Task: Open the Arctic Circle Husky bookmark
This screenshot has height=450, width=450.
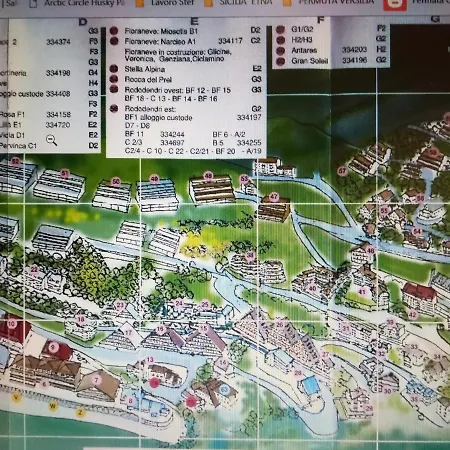Action: (x=79, y=3)
